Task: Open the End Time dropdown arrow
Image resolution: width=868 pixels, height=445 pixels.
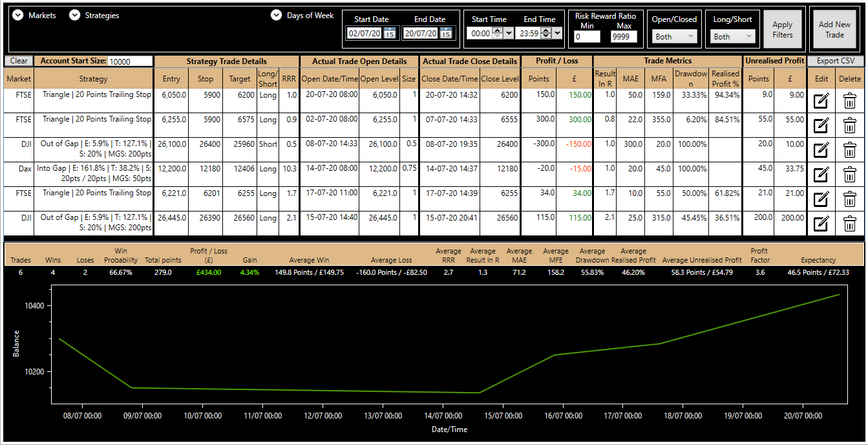Action: (557, 34)
